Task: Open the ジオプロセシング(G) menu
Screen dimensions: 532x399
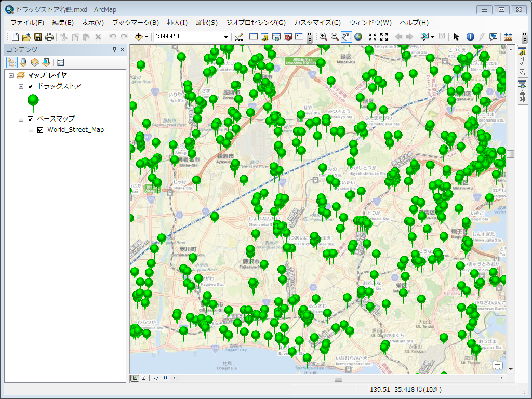Action: point(256,23)
